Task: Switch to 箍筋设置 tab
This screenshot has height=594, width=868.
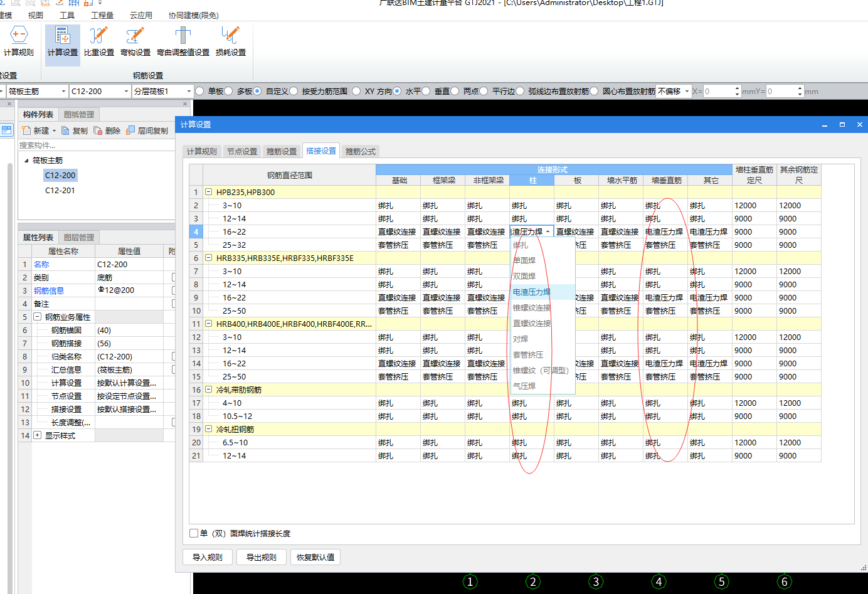Action: [282, 151]
